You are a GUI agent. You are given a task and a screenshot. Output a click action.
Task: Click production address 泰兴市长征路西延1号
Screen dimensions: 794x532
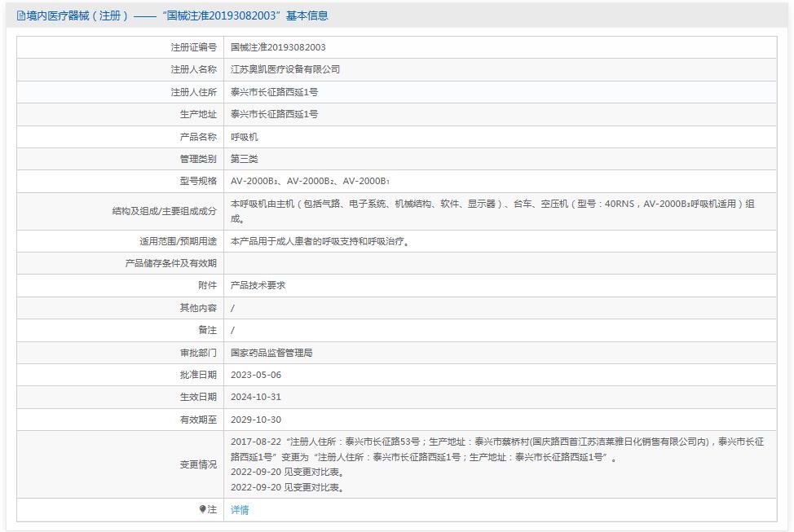tap(275, 114)
